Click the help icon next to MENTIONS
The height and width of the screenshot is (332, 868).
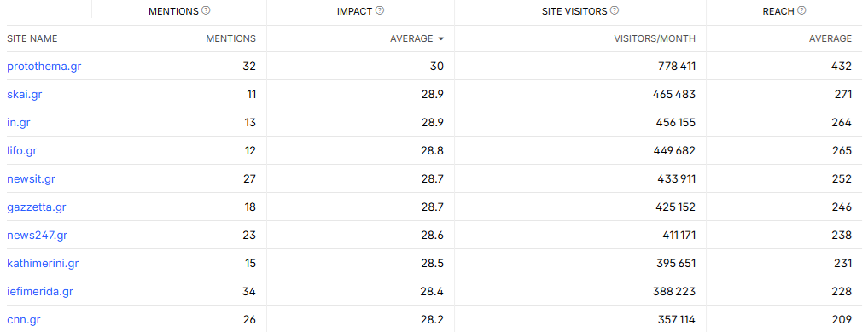206,10
